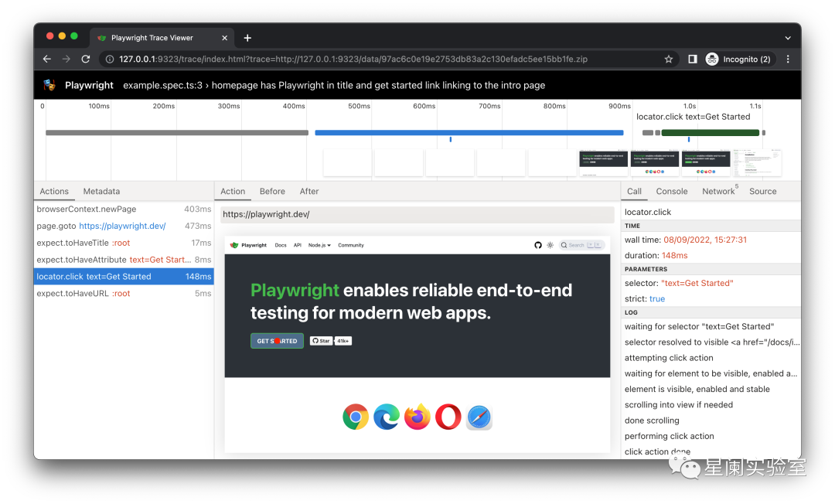Select the expect.toHaveAttribute action row
Image resolution: width=835 pixels, height=504 pixels.
(x=124, y=260)
